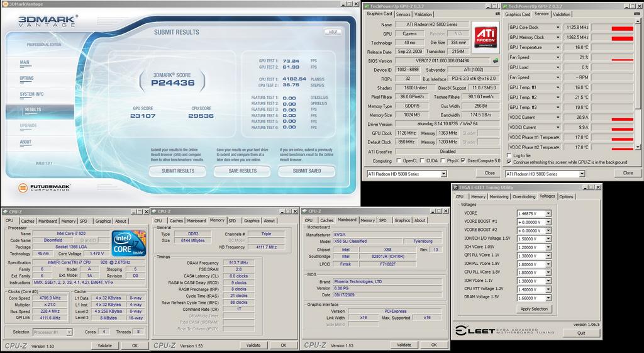Select Results in the 3DMark Vantage sidebar
This screenshot has width=644, height=353.
(40, 109)
